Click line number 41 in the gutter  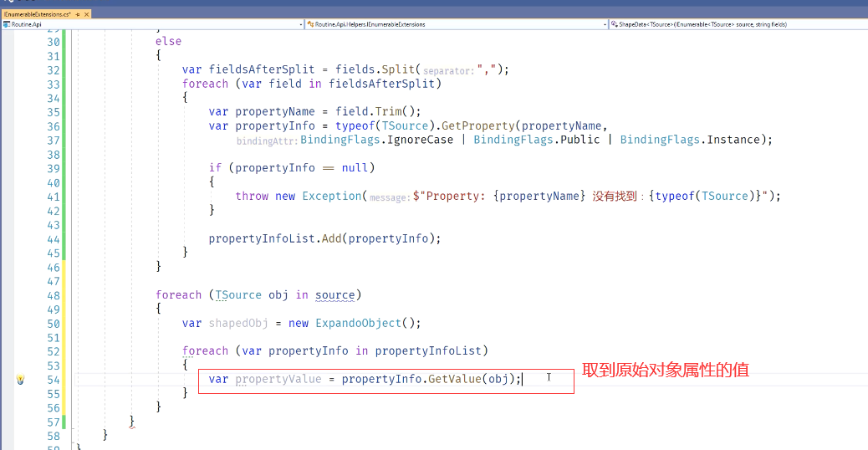pos(54,197)
